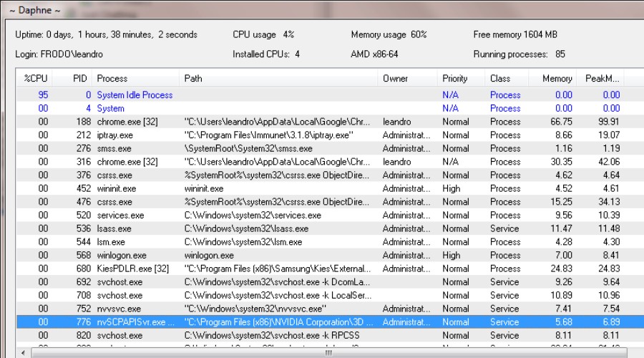644x358 pixels.
Task: Click the AMD x86-64 label
Action: 374,54
